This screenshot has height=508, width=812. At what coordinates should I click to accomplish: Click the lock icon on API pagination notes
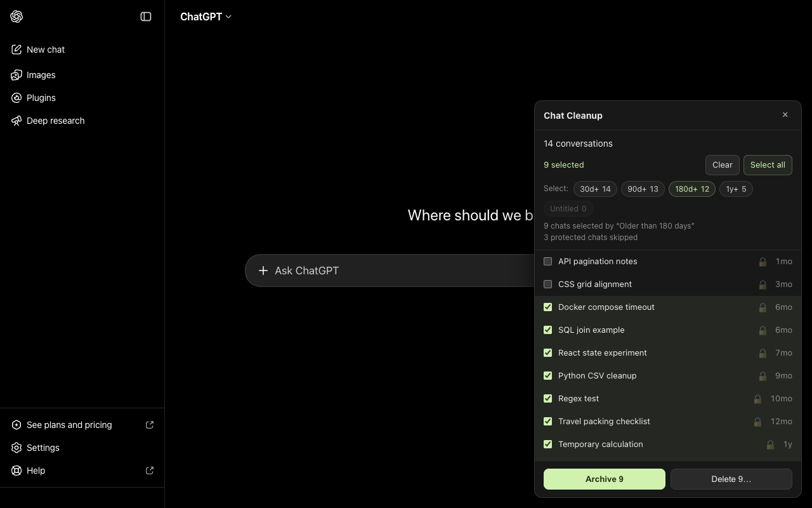[x=763, y=262]
